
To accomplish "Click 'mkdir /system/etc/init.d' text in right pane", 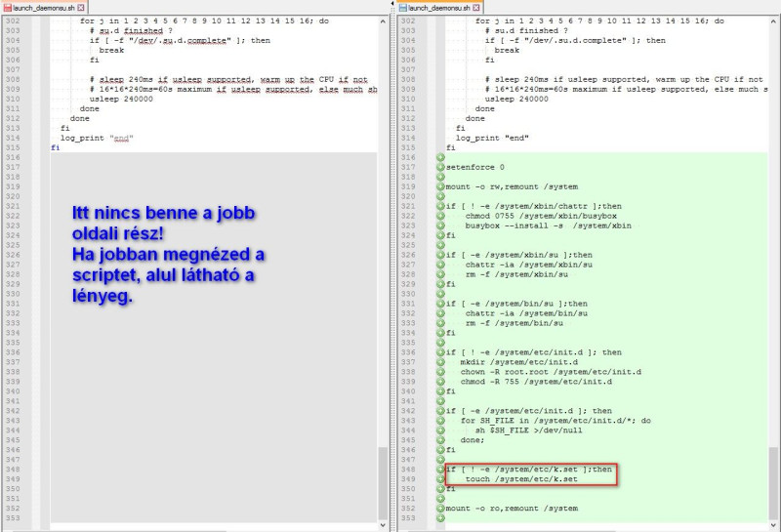I will pyautogui.click(x=519, y=362).
